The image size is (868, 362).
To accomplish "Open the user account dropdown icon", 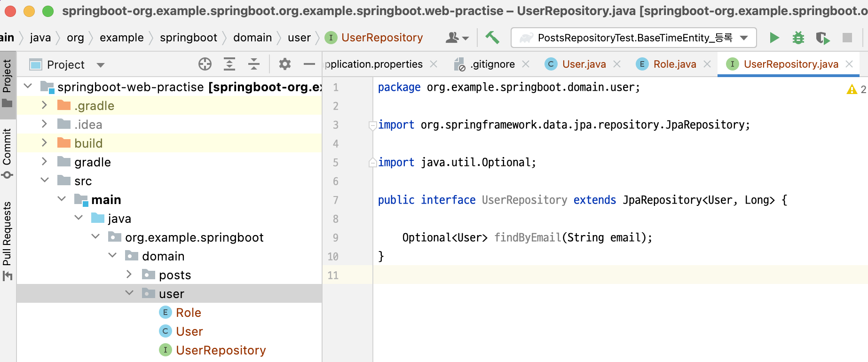I will 457,38.
